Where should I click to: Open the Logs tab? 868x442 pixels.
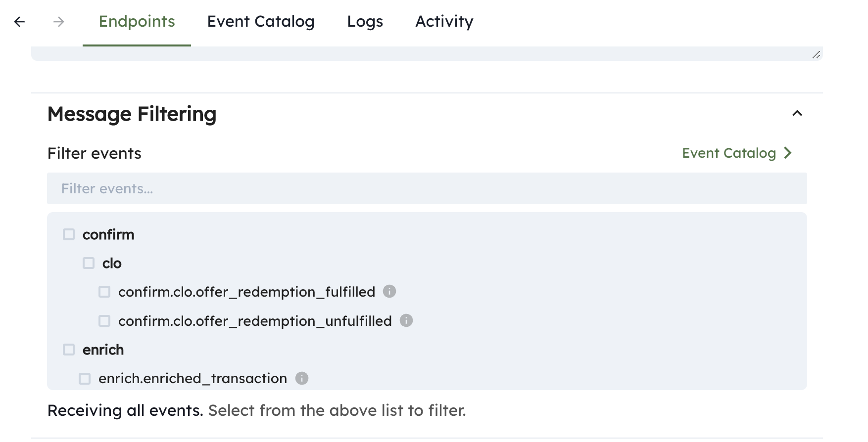(x=365, y=22)
